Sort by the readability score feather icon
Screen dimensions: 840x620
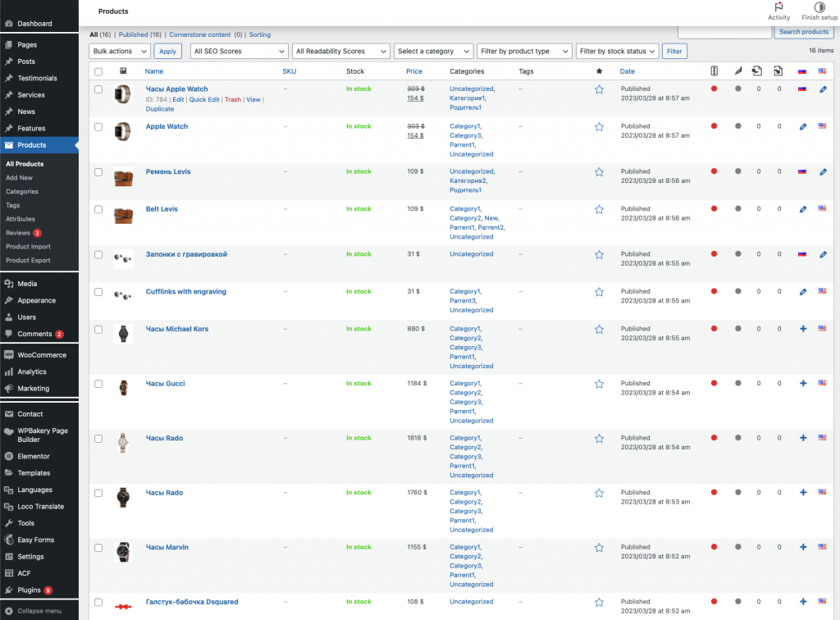pos(737,71)
